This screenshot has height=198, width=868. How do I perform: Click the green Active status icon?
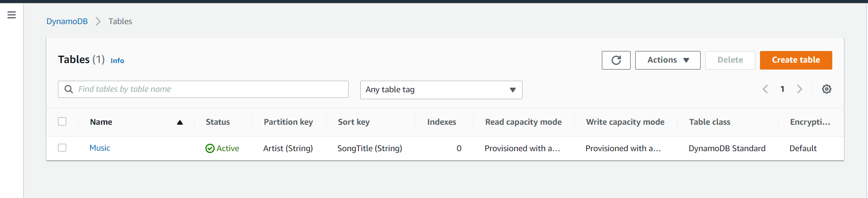pos(210,148)
